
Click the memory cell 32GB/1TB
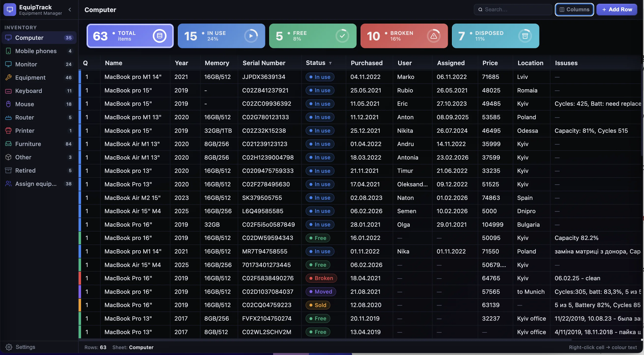click(x=218, y=131)
